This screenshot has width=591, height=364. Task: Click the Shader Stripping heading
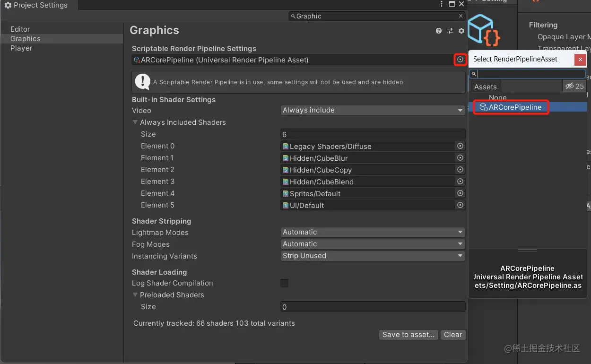(x=161, y=221)
